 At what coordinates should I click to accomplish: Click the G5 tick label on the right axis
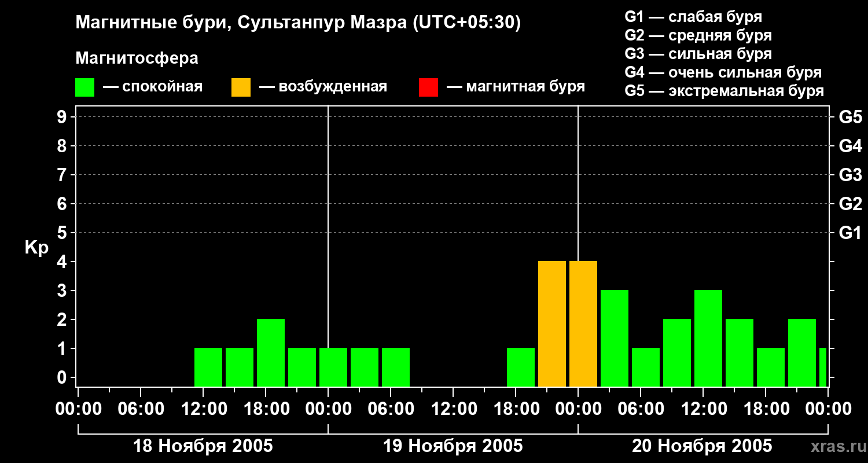click(x=851, y=117)
